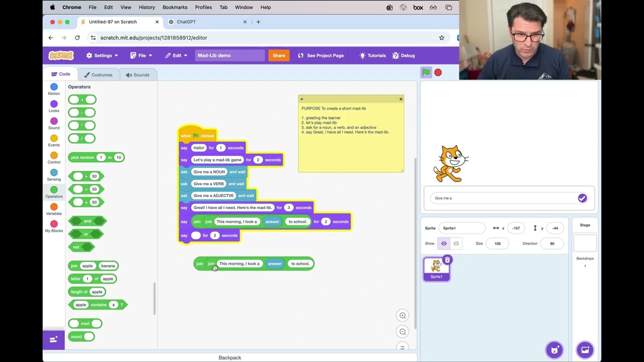The height and width of the screenshot is (362, 644).
Task: Click the sprite Size field
Action: (497, 243)
